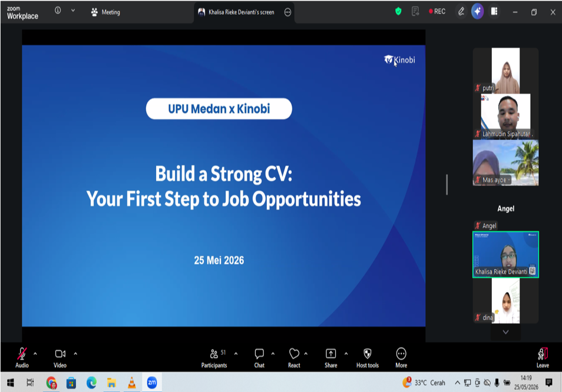The width and height of the screenshot is (562, 392).
Task: Click the panel divider handle
Action: (x=447, y=185)
